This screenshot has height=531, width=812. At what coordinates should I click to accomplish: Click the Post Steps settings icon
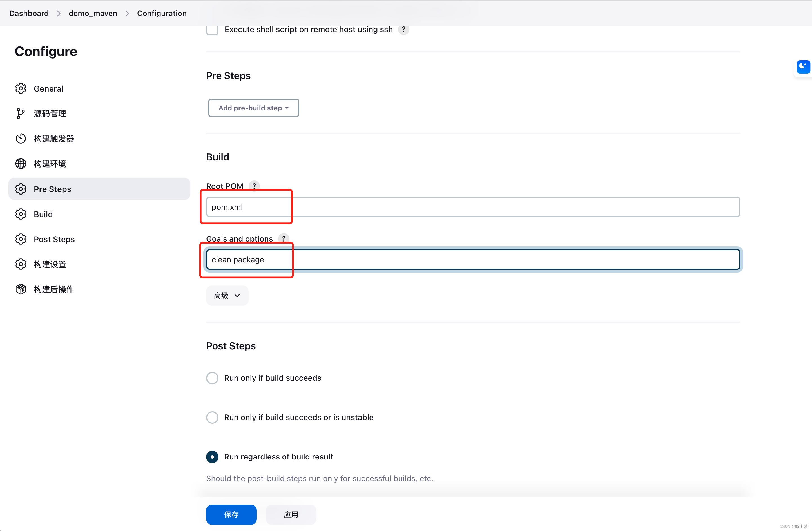21,239
